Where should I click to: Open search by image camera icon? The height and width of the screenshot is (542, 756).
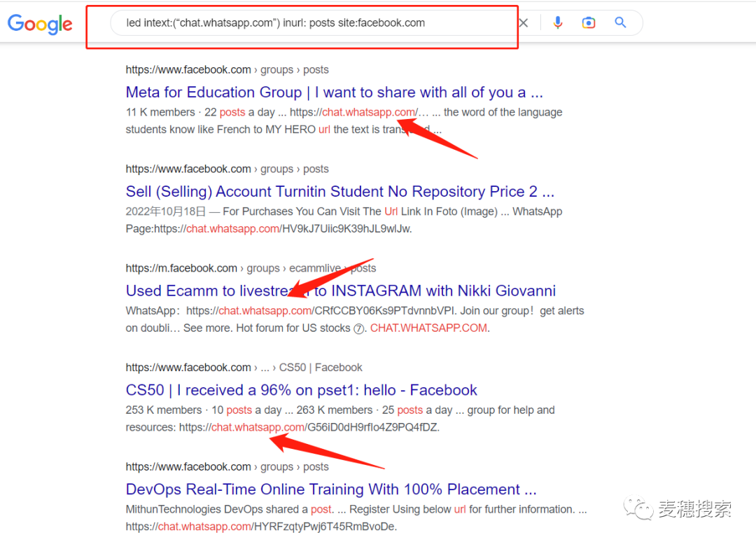tap(589, 23)
